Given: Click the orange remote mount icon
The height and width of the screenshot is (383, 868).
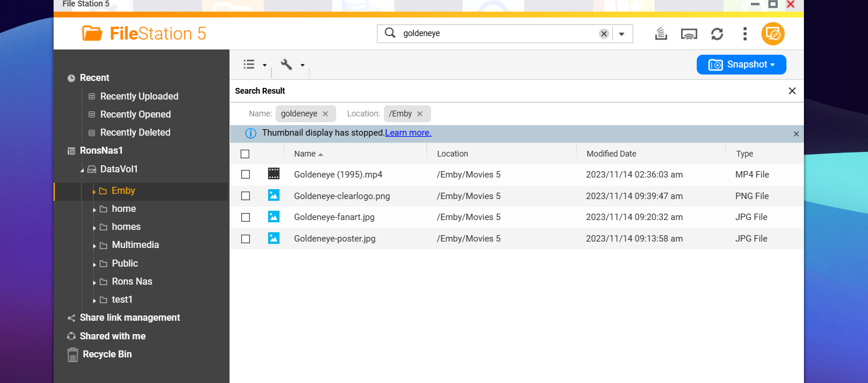Looking at the screenshot, I should point(772,34).
